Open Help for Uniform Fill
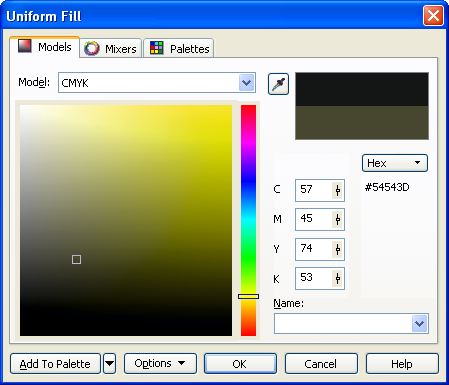The height and width of the screenshot is (385, 449). tap(402, 364)
